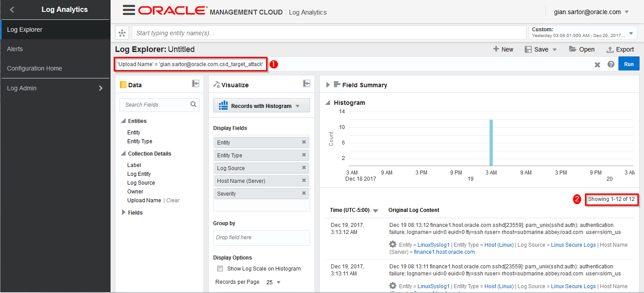Select the Log Source field in Data panel
The image size is (644, 293).
[141, 183]
